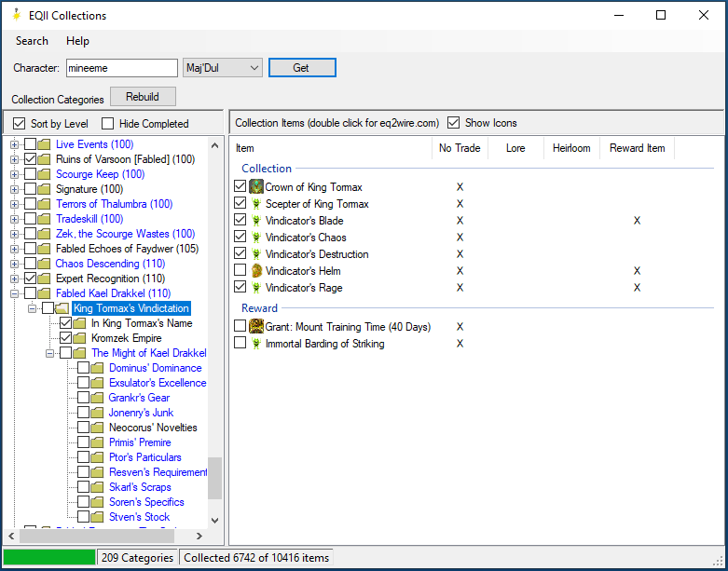Screen dimensions: 728x571
Task: Click the Scourge Keep folder icon
Action: pos(44,174)
